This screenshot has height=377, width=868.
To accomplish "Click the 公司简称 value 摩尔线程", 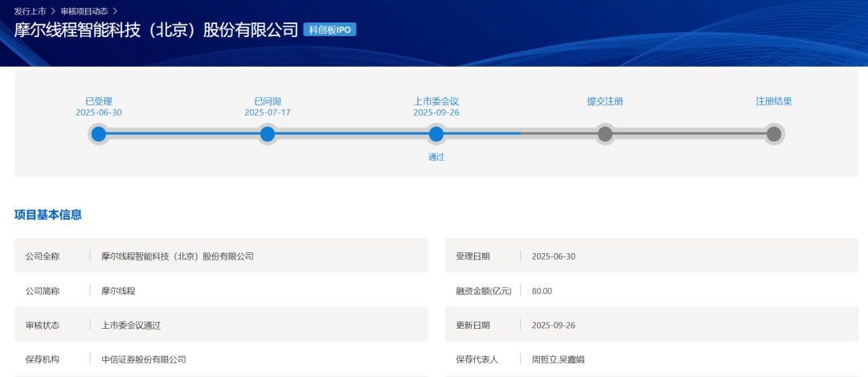I will [x=118, y=291].
